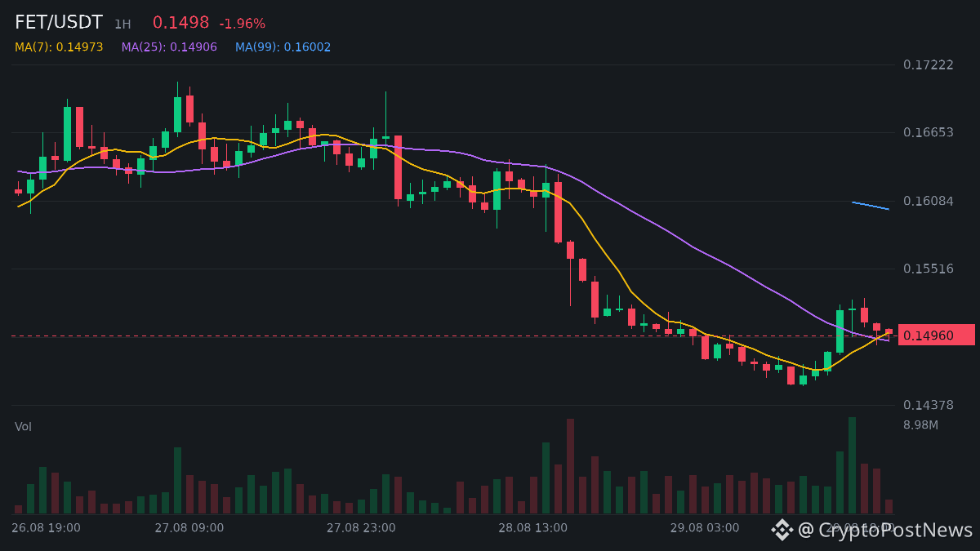Click the 0.17222 price axis label
Viewport: 980px width, 551px height.
pos(928,64)
